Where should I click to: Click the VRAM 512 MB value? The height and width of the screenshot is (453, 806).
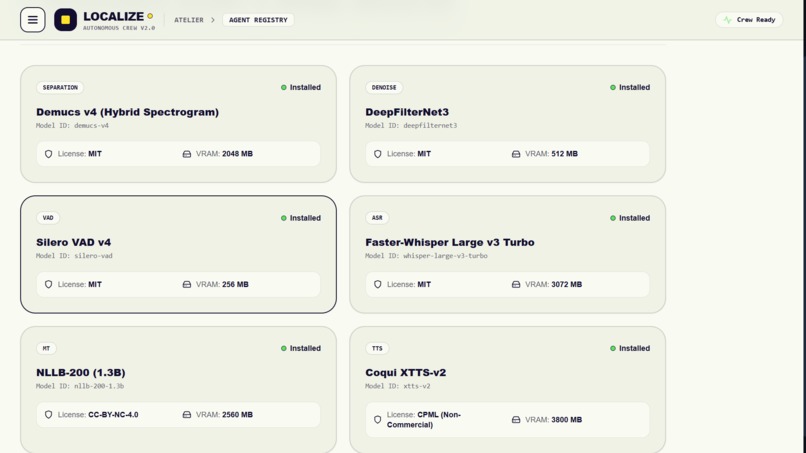564,154
